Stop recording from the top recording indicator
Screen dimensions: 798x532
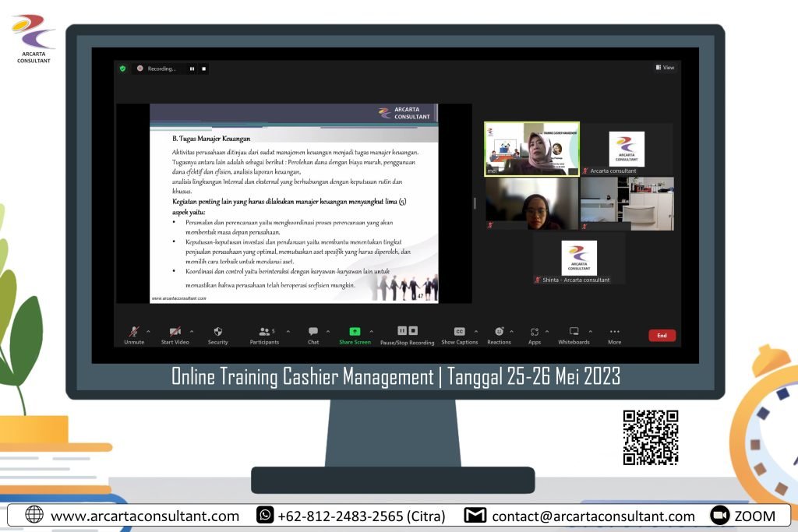tap(204, 69)
